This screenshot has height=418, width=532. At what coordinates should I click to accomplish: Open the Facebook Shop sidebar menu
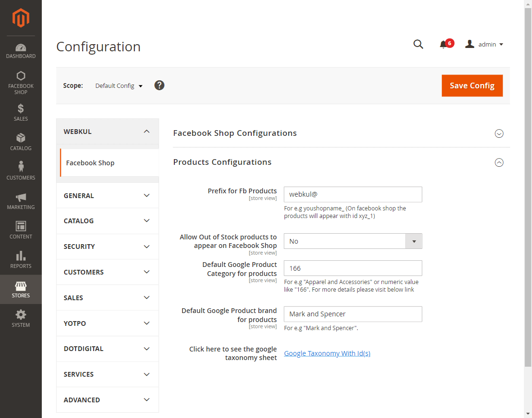click(21, 83)
